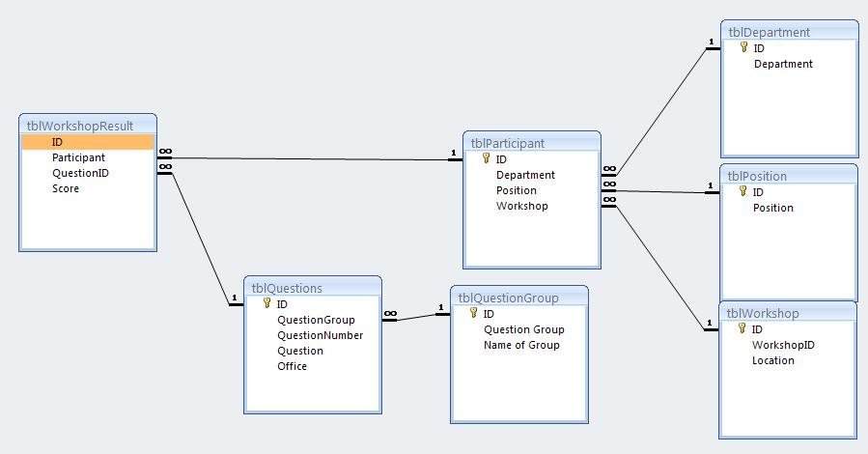Select the Question Group field in tblQuestionGroup
The image size is (868, 454).
coord(523,329)
